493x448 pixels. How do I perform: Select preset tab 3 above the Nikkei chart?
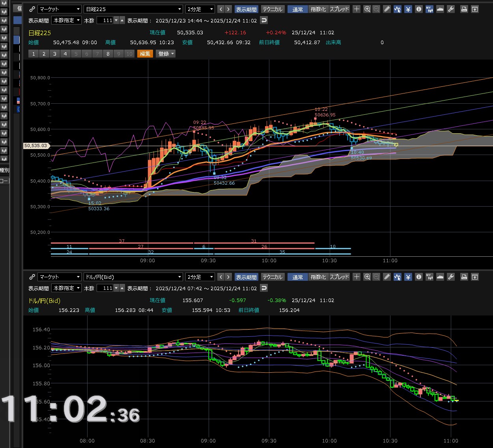point(55,54)
